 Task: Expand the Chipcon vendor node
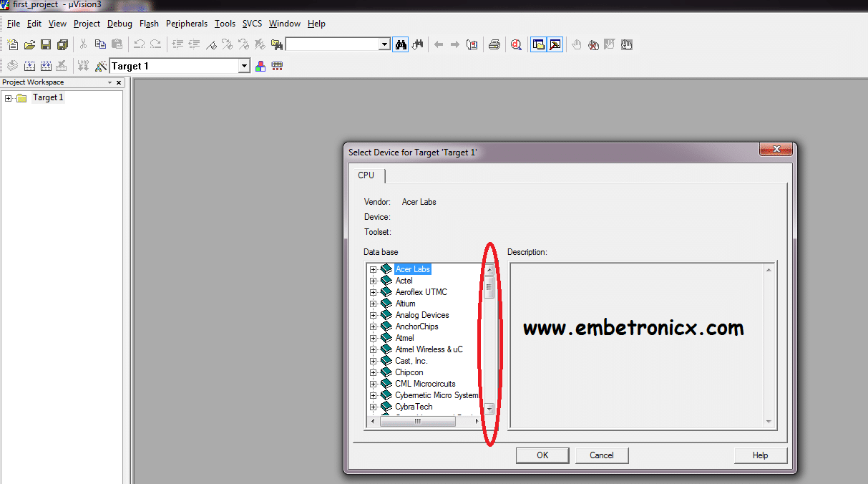tap(373, 372)
